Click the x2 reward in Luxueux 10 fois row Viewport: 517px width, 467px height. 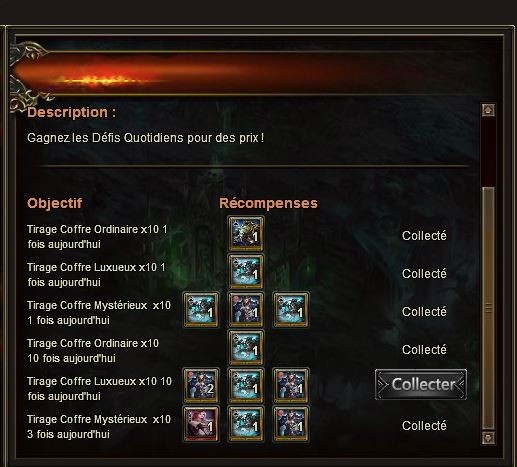click(201, 385)
